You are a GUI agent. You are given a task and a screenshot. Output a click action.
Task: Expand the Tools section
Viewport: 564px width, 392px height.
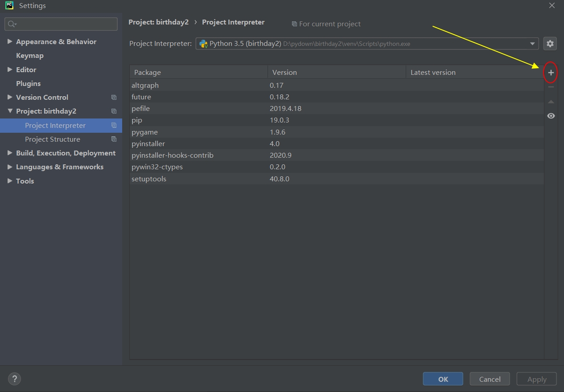[x=10, y=181]
